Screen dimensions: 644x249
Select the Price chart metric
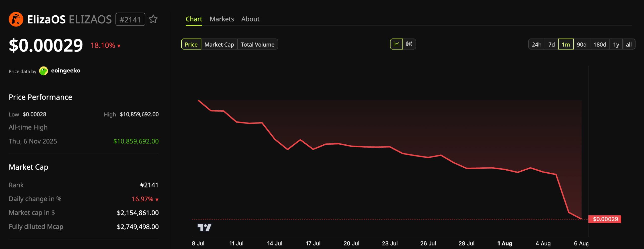191,44
